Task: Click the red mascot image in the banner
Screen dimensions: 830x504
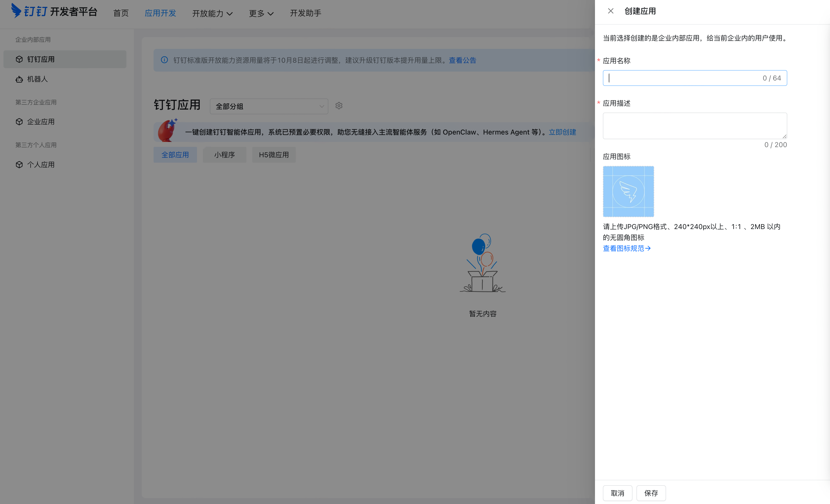Action: (167, 130)
